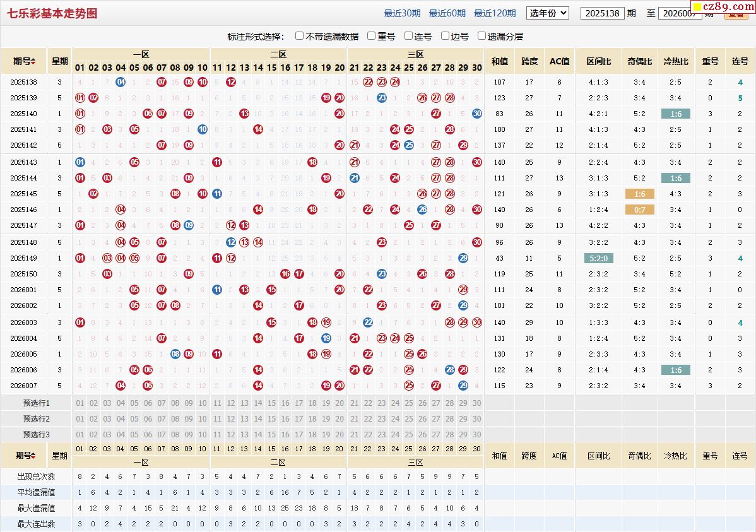
Task: Switch to the 最近60期 view
Action: tap(447, 13)
